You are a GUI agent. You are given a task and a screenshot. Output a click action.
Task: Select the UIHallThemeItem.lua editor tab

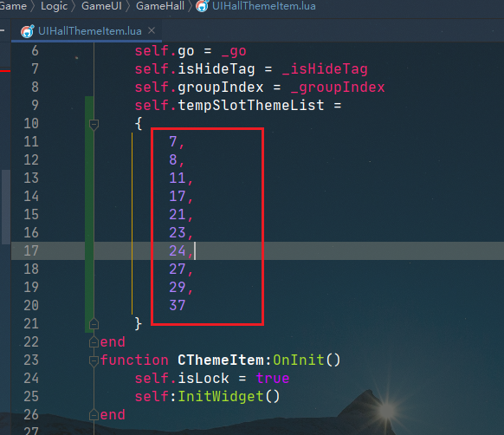[x=87, y=31]
